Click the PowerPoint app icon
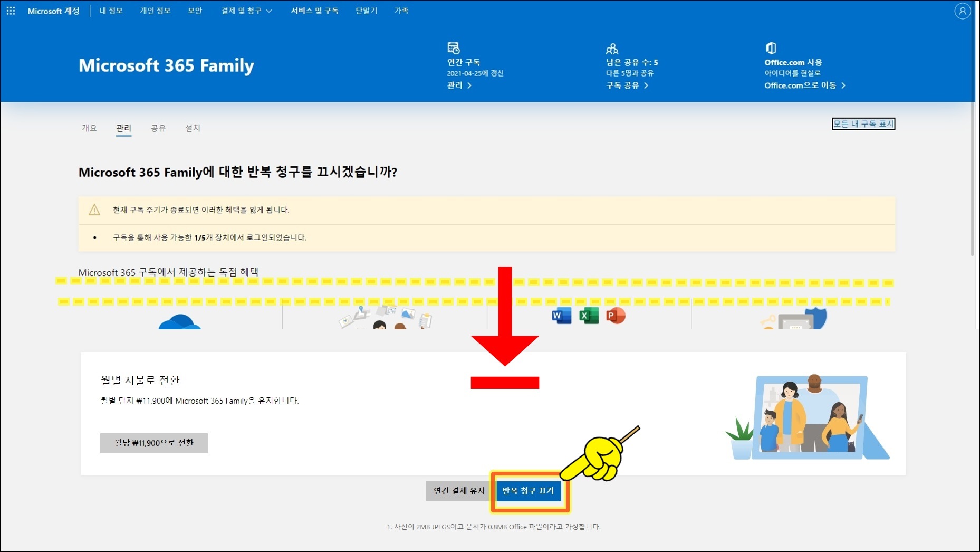Image resolution: width=980 pixels, height=552 pixels. [x=616, y=316]
